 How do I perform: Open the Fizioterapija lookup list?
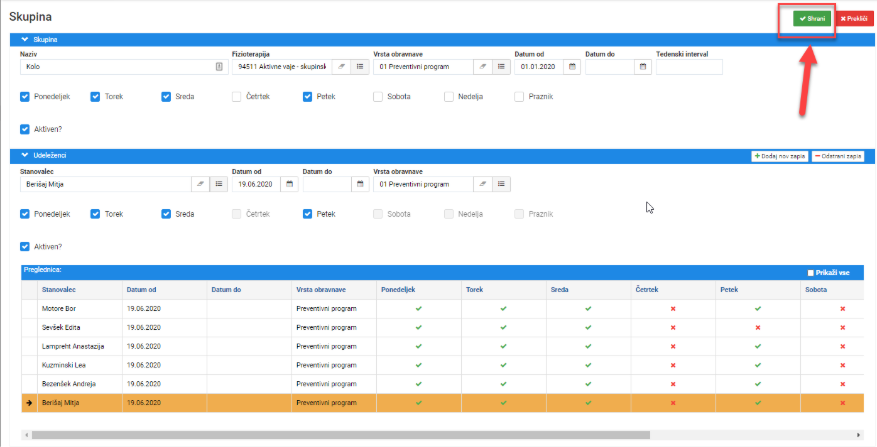pyautogui.click(x=360, y=67)
